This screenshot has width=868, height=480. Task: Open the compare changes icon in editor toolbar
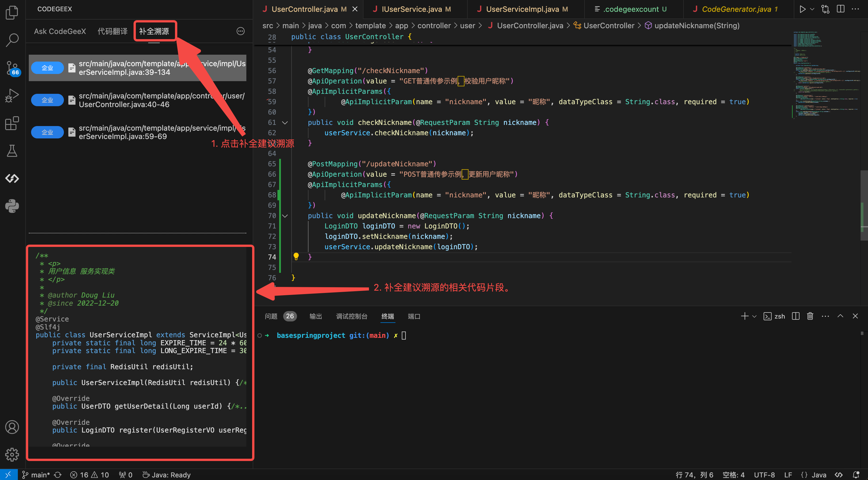(x=825, y=9)
